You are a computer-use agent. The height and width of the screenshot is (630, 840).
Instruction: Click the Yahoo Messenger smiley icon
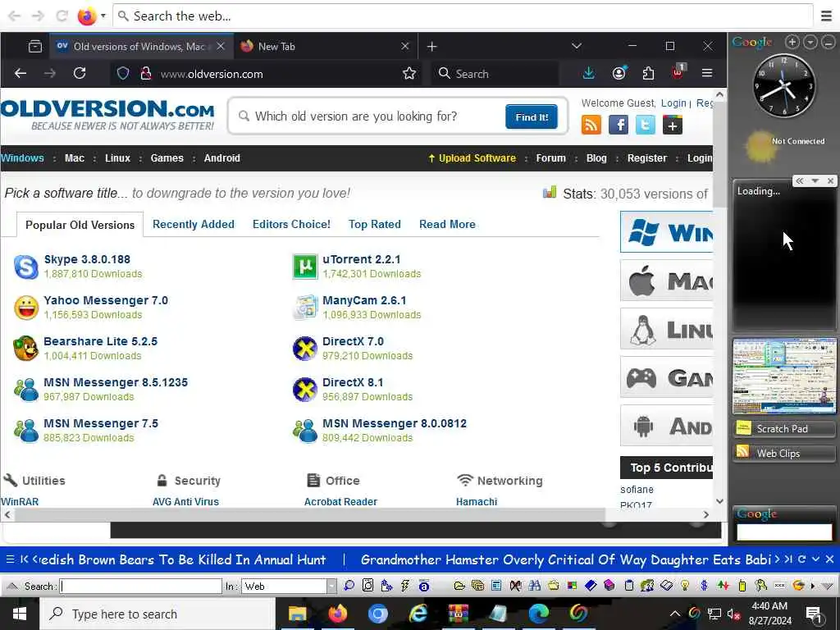tap(25, 308)
